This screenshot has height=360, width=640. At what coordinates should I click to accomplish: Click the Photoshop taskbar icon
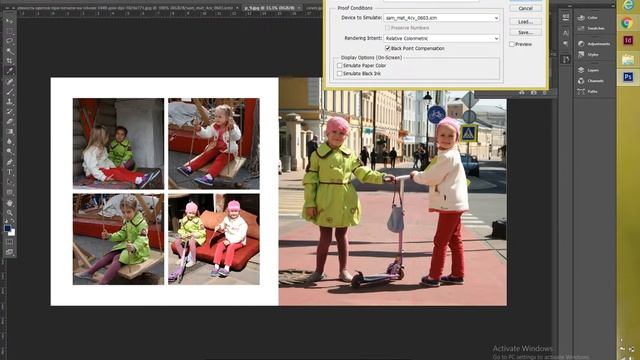coord(628,77)
